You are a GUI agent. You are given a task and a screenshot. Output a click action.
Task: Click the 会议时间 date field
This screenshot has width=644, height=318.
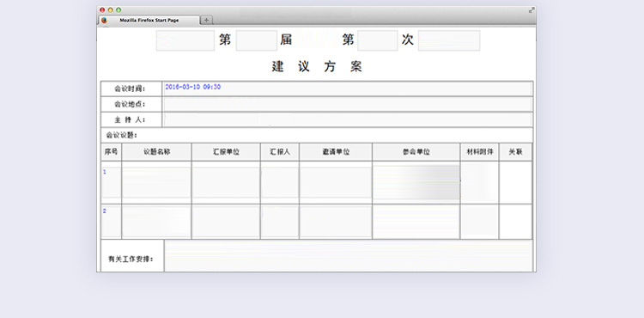pyautogui.click(x=348, y=89)
